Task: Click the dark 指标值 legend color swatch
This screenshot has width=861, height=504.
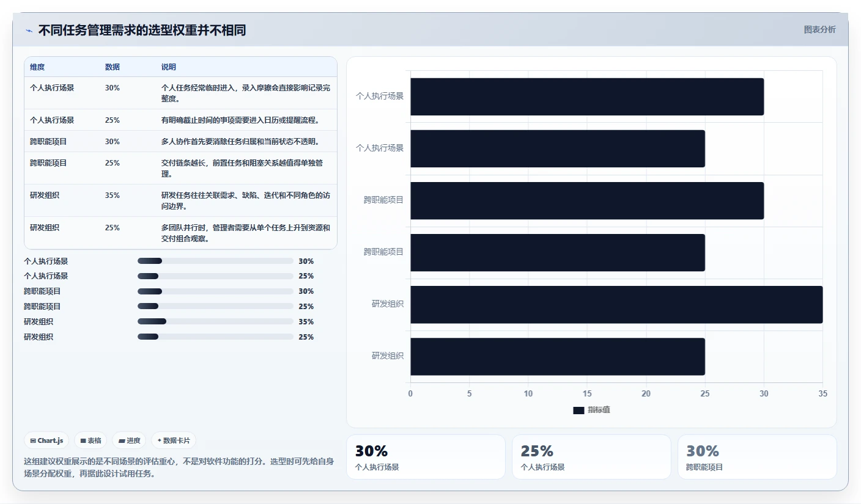Action: (578, 410)
